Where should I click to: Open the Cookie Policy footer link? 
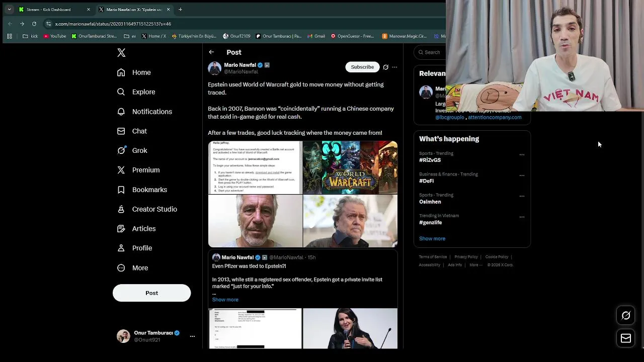click(x=497, y=257)
